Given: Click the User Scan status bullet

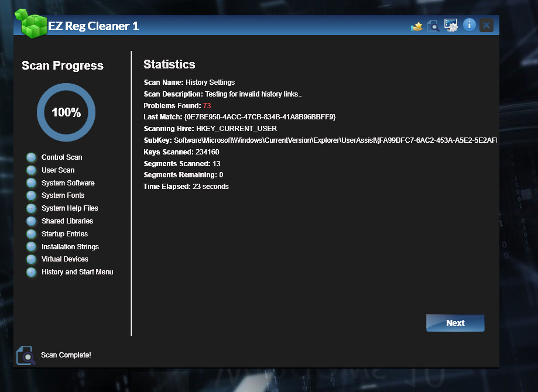Looking at the screenshot, I should tap(31, 170).
